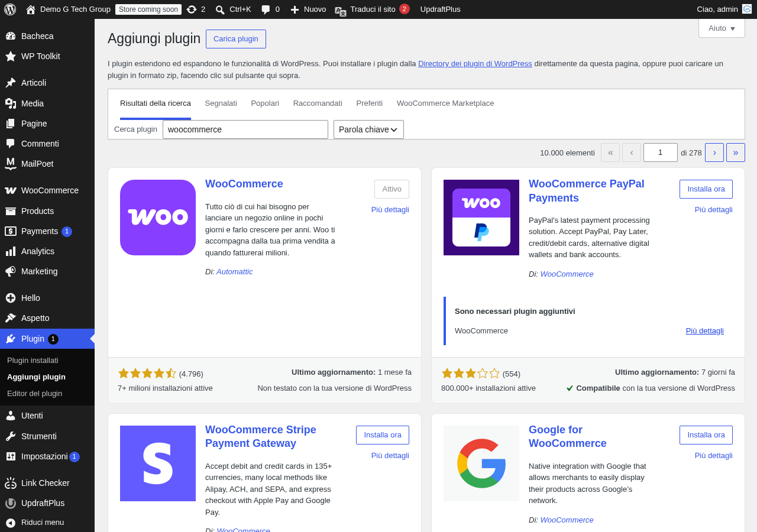Image resolution: width=757 pixels, height=532 pixels.
Task: Click the Nuovo plus icon
Action: (295, 9)
